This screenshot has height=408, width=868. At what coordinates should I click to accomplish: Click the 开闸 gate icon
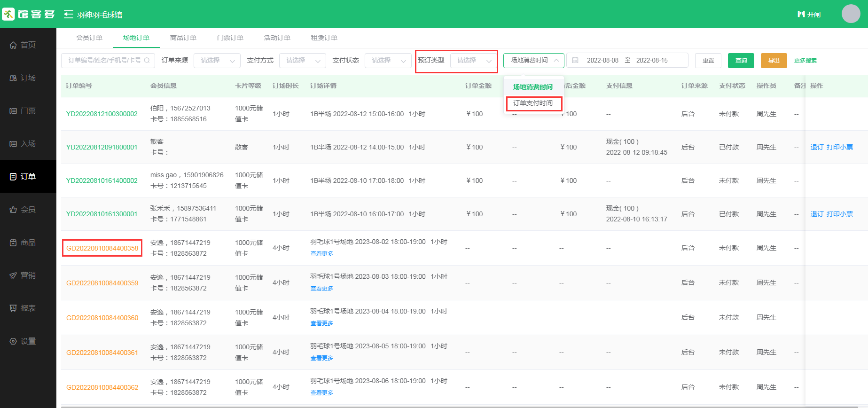[801, 14]
